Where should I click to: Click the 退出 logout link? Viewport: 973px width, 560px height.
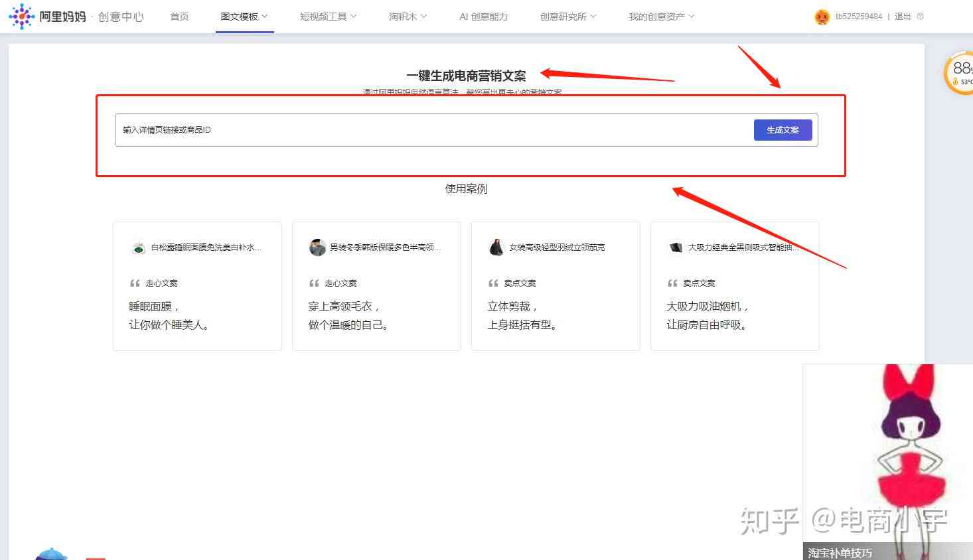(x=903, y=17)
